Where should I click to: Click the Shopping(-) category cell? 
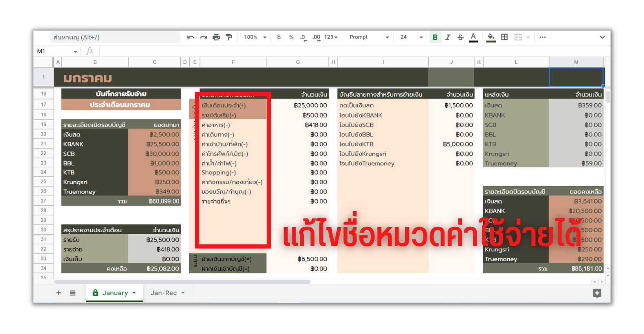pos(233,173)
